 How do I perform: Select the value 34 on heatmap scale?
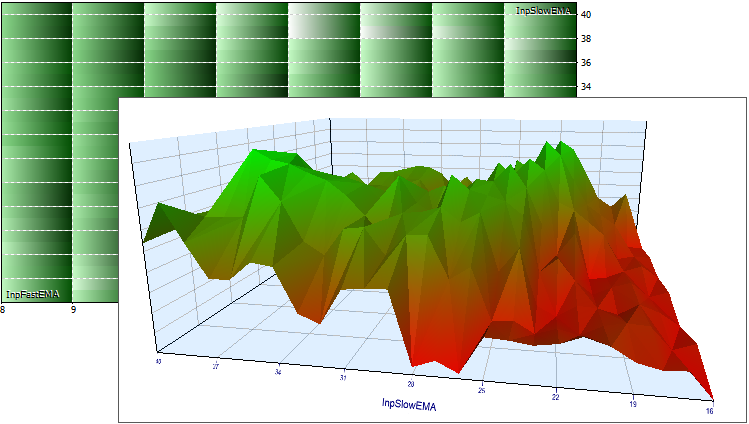point(586,86)
